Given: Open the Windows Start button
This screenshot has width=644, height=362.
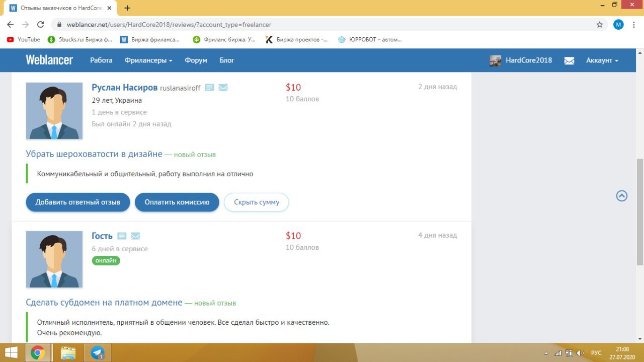Looking at the screenshot, I should 11,352.
